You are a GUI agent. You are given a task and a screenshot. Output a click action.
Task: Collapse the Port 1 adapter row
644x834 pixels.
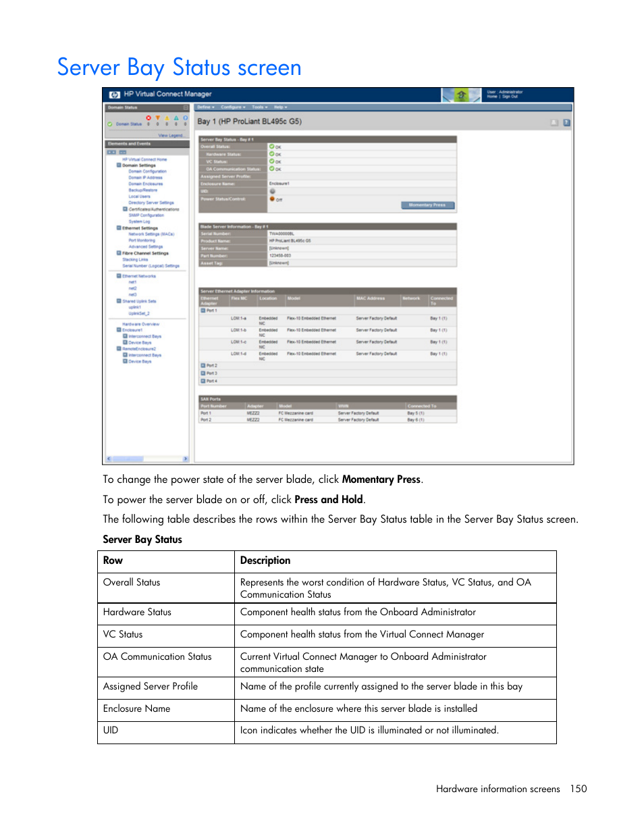point(203,310)
